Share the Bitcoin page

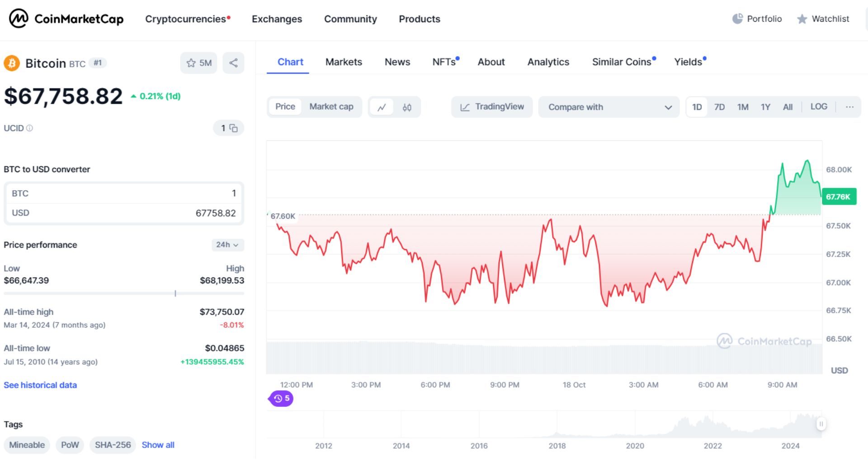coord(233,63)
